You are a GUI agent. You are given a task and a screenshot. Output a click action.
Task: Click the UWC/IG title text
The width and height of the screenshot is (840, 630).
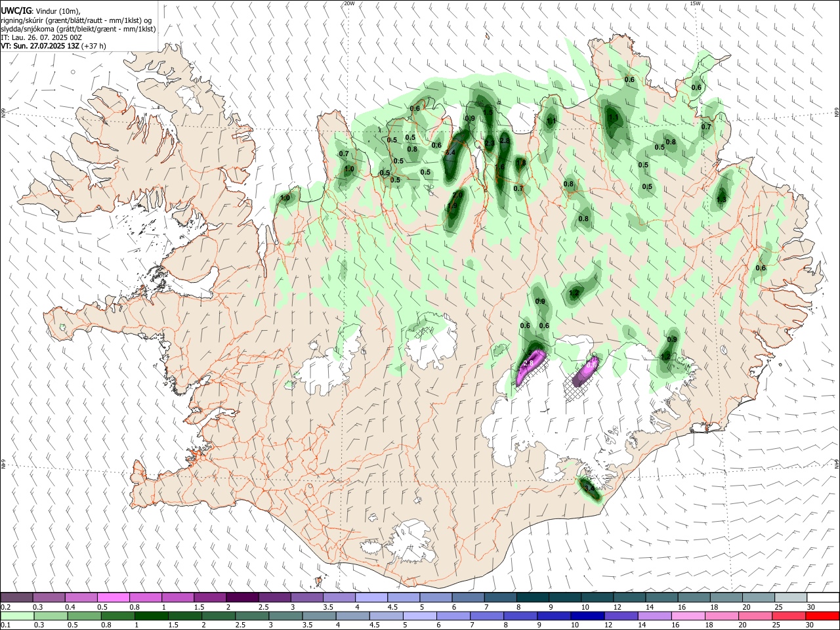16,11
